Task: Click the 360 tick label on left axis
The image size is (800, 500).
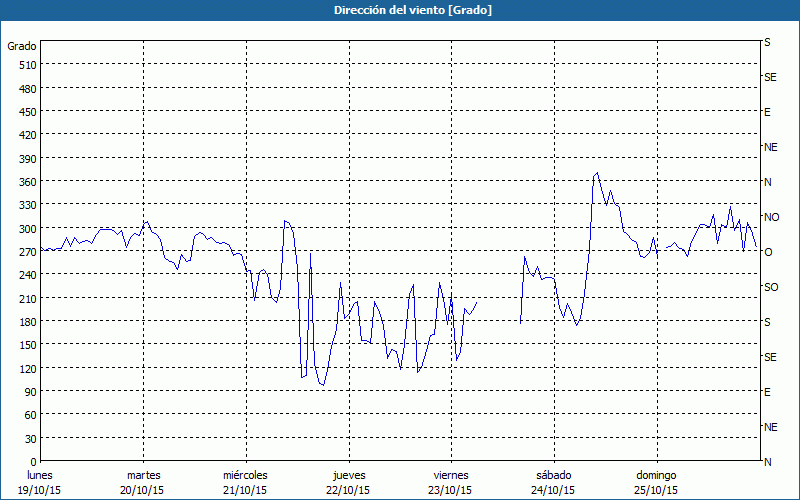Action: 26,181
